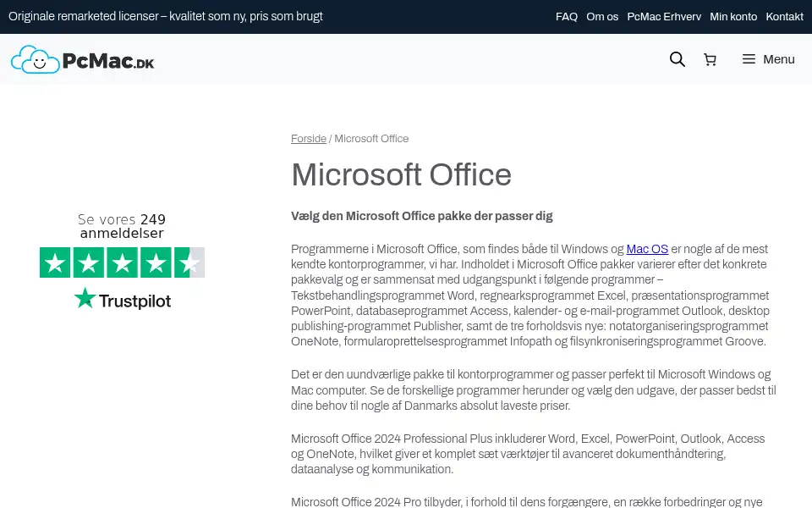The width and height of the screenshot is (812, 508).
Task: Open the FAQ link
Action: (x=566, y=17)
